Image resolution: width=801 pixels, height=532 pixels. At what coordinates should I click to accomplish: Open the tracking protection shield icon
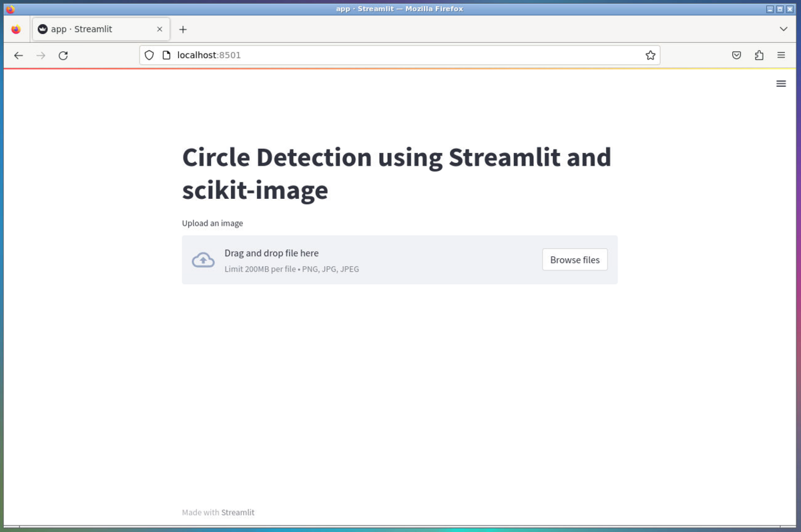click(x=150, y=55)
